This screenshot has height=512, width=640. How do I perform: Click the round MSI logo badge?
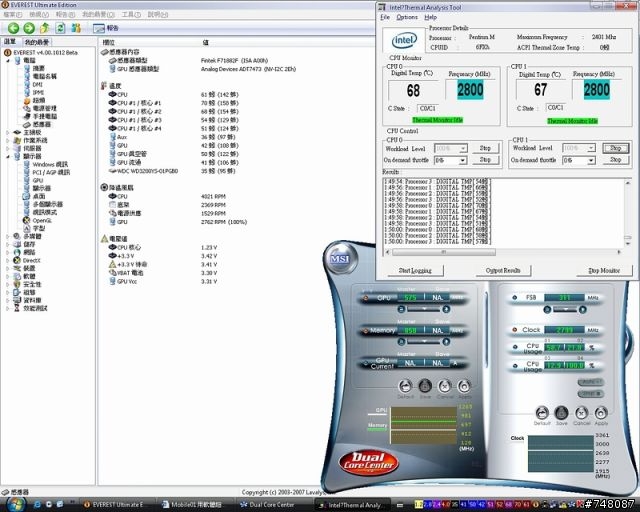340,258
